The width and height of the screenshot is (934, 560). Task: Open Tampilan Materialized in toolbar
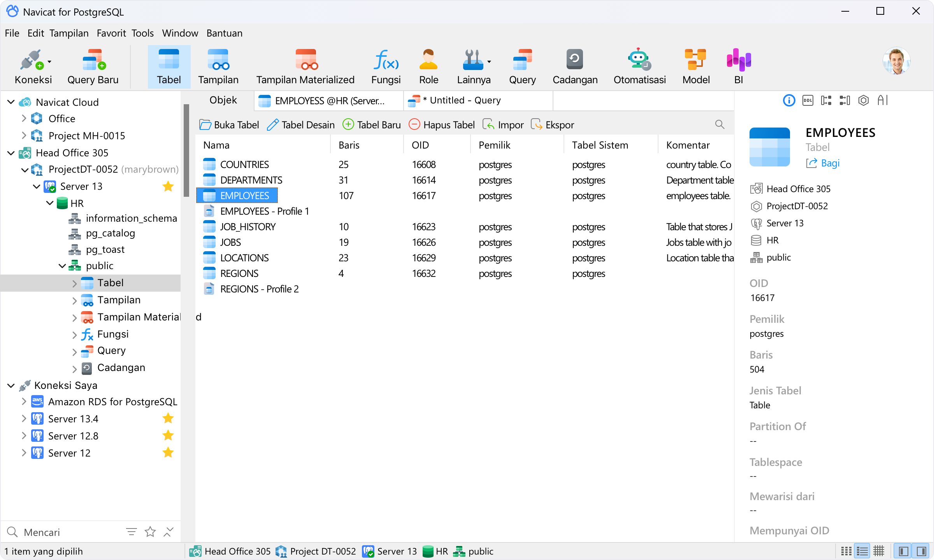[x=305, y=67]
